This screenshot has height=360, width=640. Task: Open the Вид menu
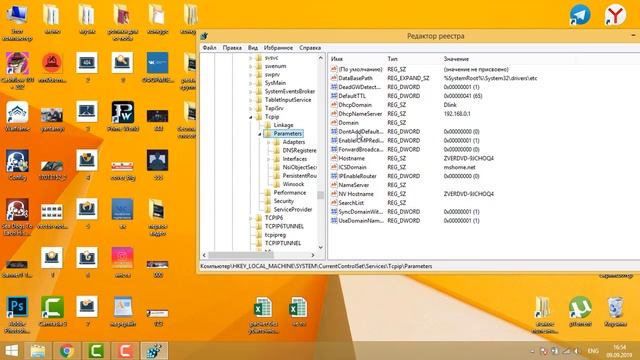(253, 48)
